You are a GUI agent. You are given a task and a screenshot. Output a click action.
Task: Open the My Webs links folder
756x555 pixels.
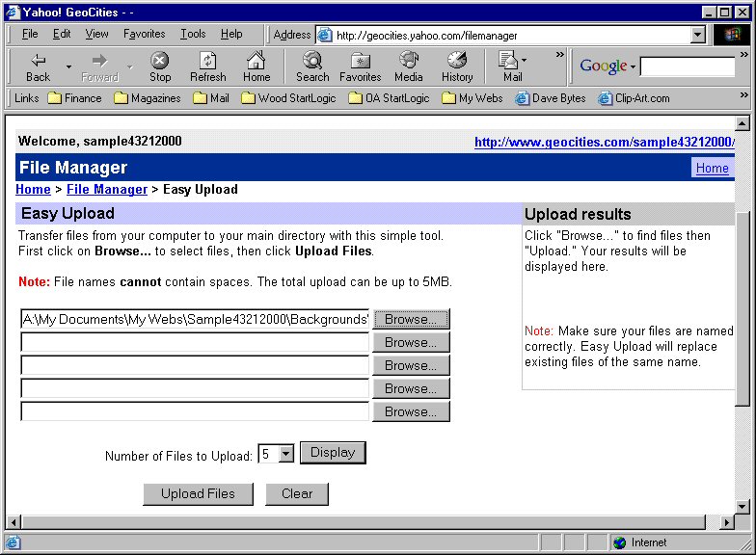click(x=472, y=98)
